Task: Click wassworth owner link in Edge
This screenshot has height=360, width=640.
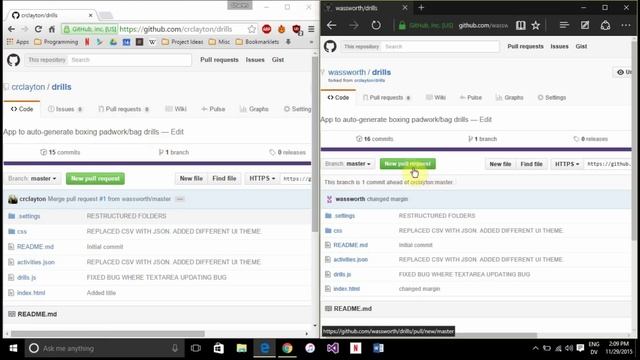Action: click(x=347, y=72)
